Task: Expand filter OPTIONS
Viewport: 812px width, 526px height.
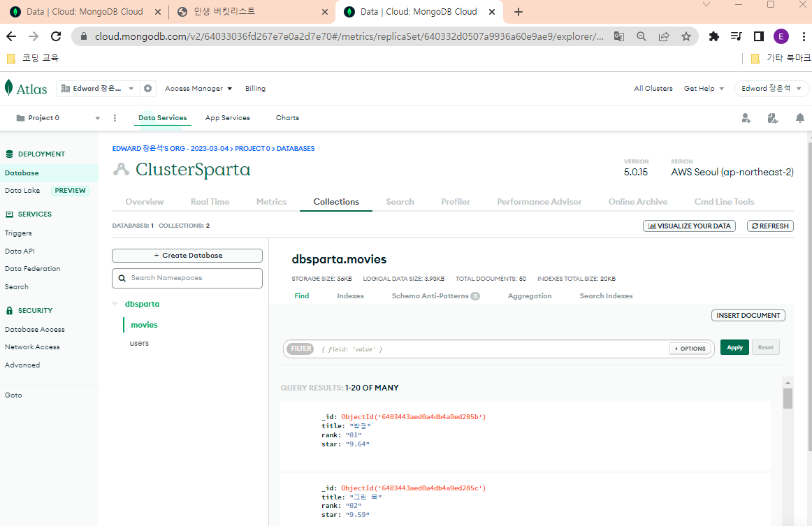Action: (x=691, y=349)
